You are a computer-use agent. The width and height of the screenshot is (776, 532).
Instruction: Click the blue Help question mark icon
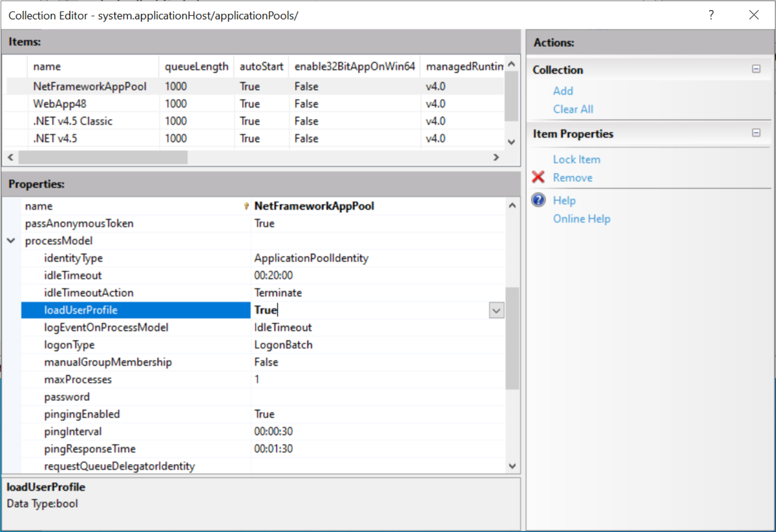tap(538, 200)
